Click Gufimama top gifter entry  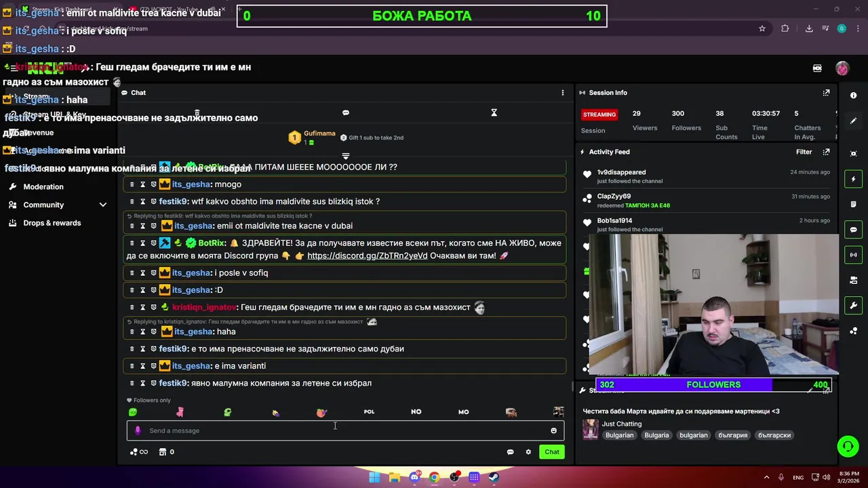click(312, 138)
